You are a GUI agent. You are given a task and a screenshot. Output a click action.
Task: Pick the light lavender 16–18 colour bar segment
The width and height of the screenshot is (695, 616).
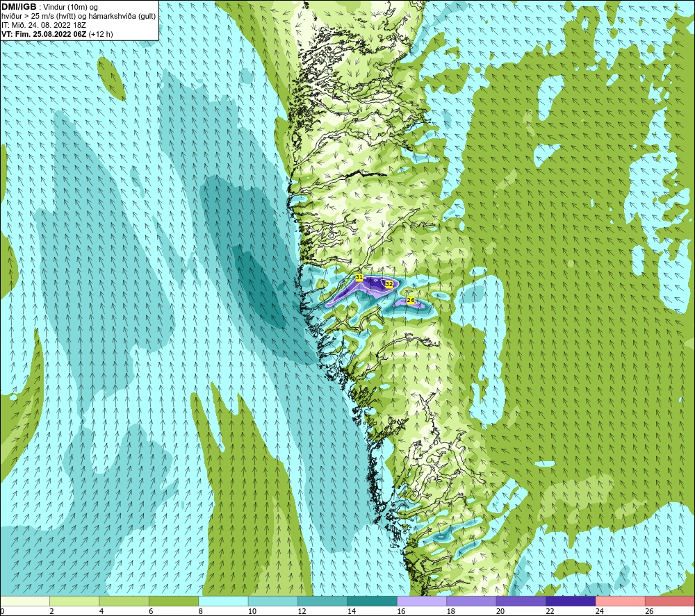tap(422, 601)
